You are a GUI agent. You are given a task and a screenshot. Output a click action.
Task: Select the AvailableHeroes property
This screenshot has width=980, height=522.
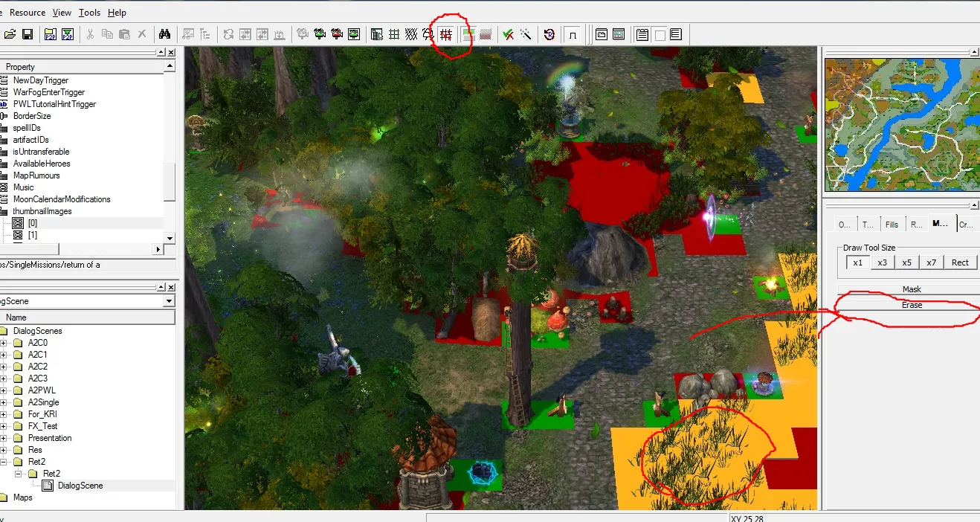pyautogui.click(x=42, y=164)
